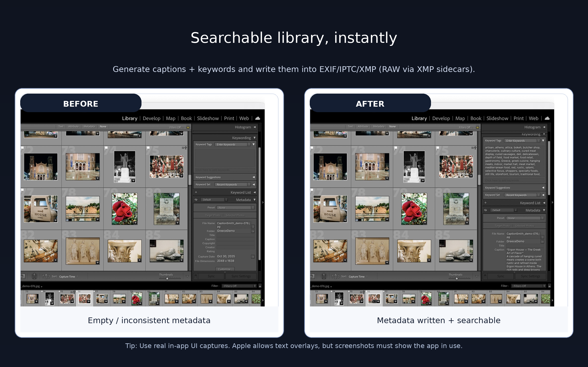
Task: Click the spray painter icon in BEFORE toolbar
Action: point(34,276)
